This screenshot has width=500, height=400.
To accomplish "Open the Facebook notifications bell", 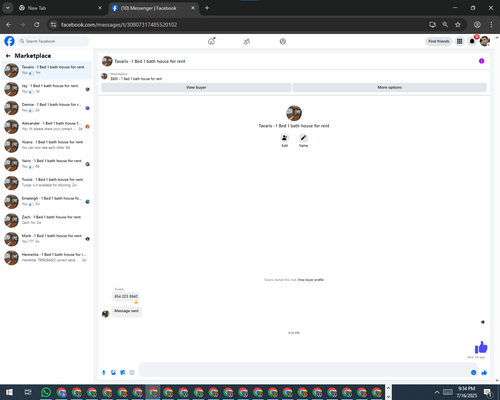I will (x=472, y=41).
